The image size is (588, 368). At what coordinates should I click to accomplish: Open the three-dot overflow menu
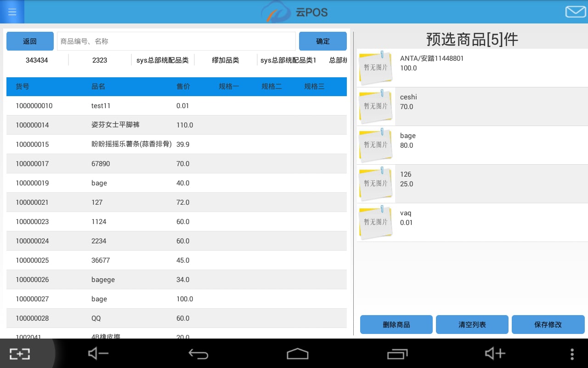[572, 354]
